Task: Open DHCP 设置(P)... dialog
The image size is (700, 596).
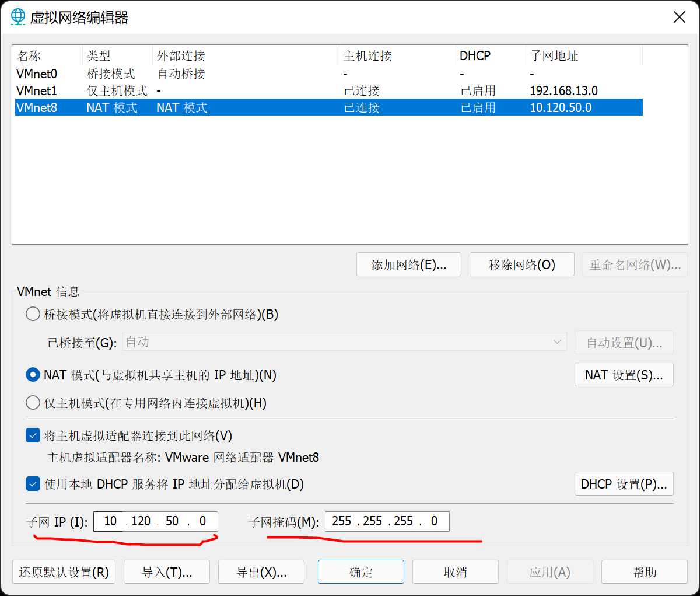Action: click(x=624, y=484)
